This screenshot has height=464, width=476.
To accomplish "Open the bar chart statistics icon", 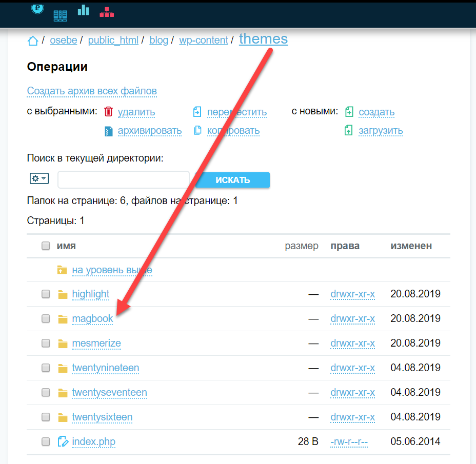I will tap(84, 10).
